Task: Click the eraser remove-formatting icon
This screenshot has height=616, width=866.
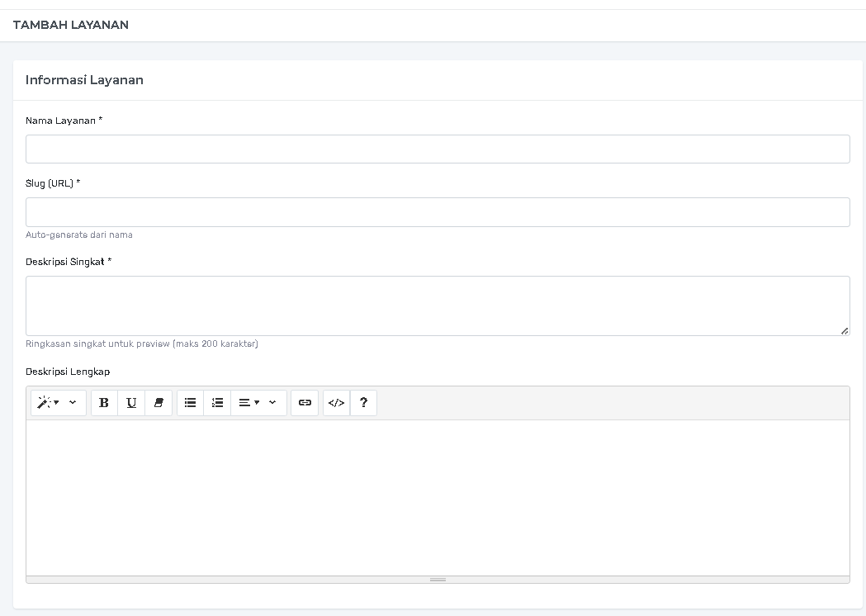Action: coord(159,403)
